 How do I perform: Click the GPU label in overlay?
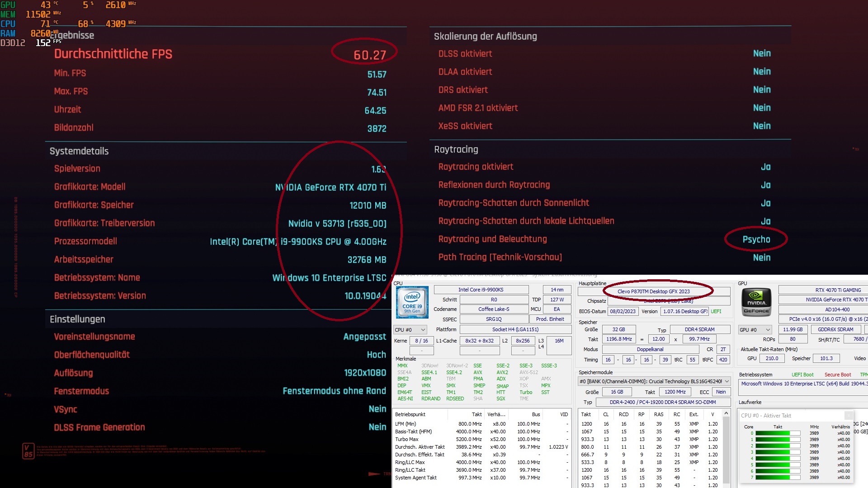8,5
